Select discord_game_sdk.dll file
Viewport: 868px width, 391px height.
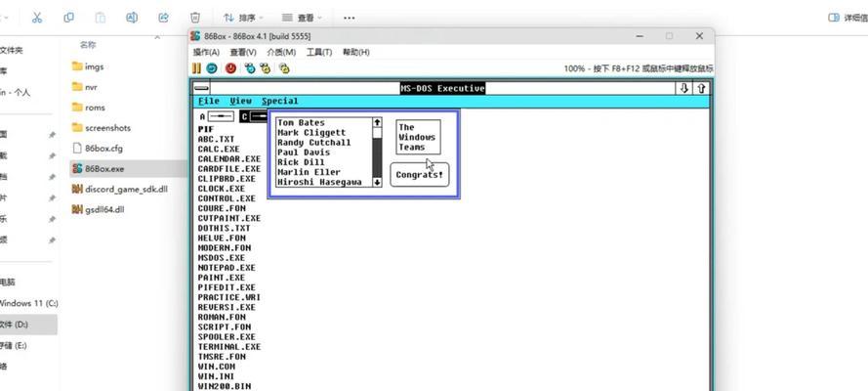tap(119, 189)
